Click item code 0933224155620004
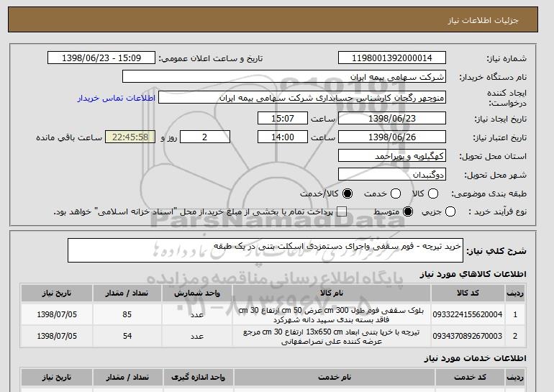 468,314
